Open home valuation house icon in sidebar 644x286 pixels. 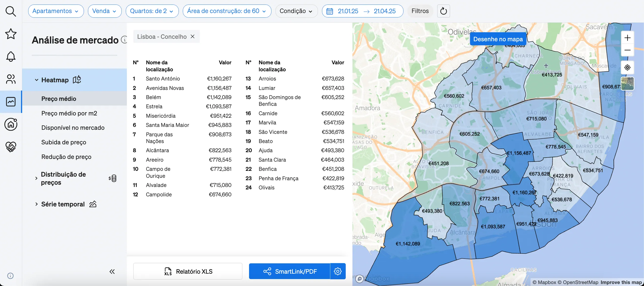(x=11, y=124)
